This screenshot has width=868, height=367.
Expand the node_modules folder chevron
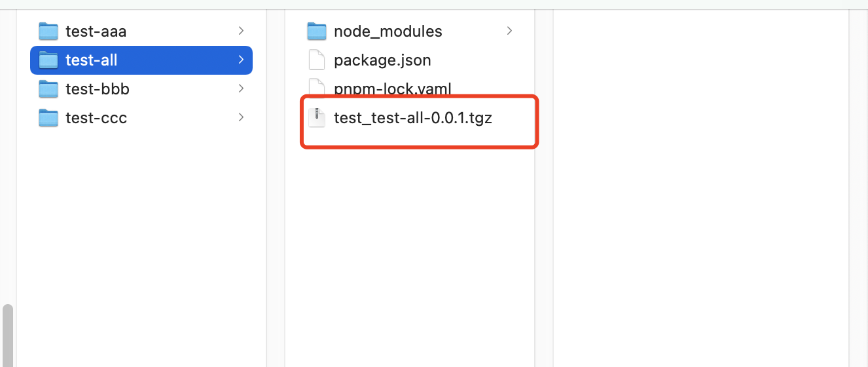click(x=509, y=31)
